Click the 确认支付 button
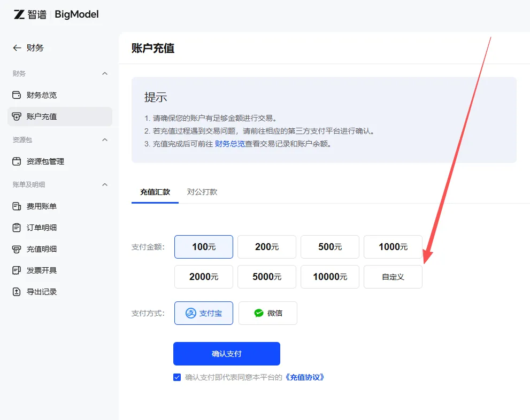 (x=227, y=354)
